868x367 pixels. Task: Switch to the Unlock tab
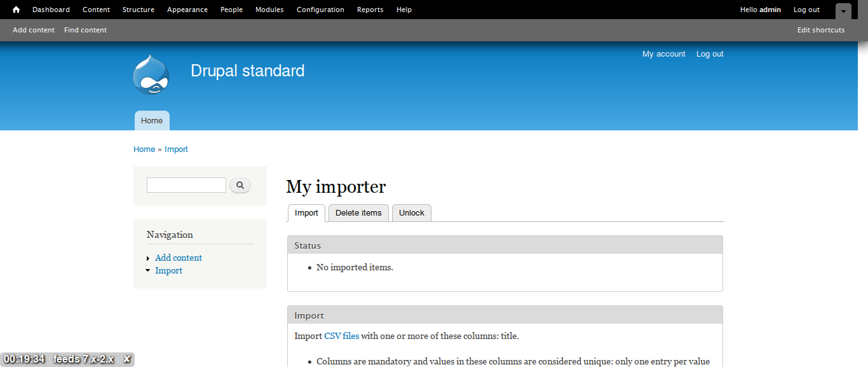click(411, 213)
